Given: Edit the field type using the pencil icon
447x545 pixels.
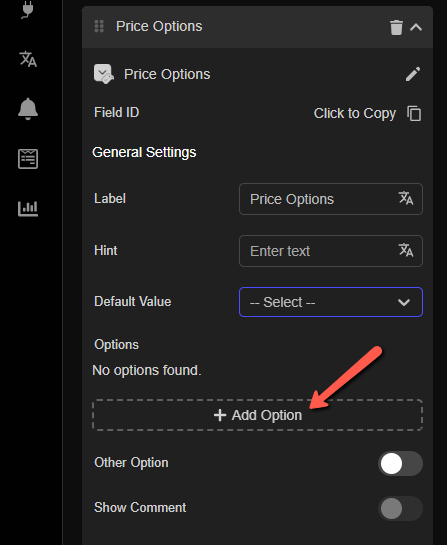Looking at the screenshot, I should coord(413,74).
